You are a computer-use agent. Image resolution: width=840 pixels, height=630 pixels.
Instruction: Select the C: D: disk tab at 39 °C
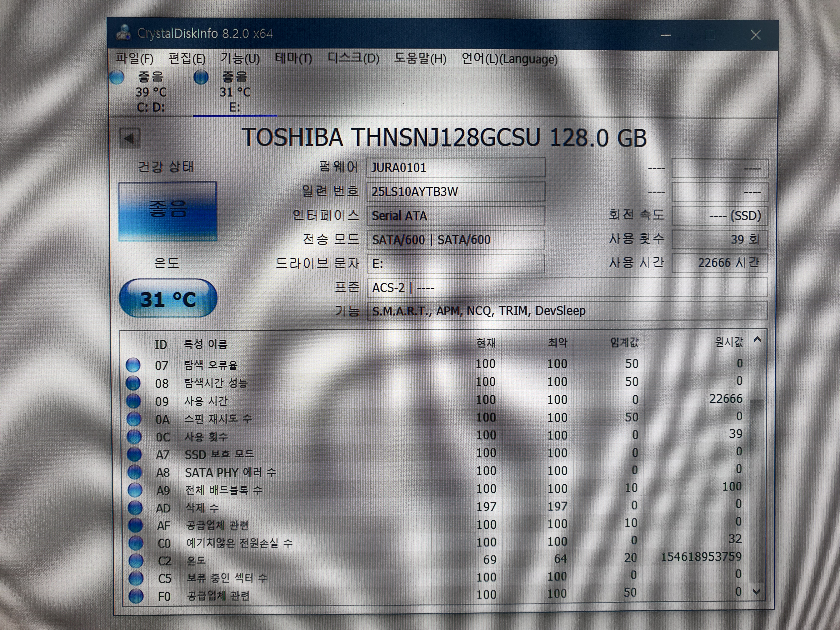[x=151, y=92]
